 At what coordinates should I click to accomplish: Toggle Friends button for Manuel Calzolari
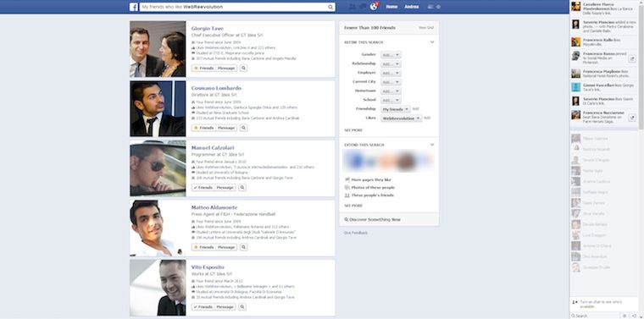coord(203,187)
